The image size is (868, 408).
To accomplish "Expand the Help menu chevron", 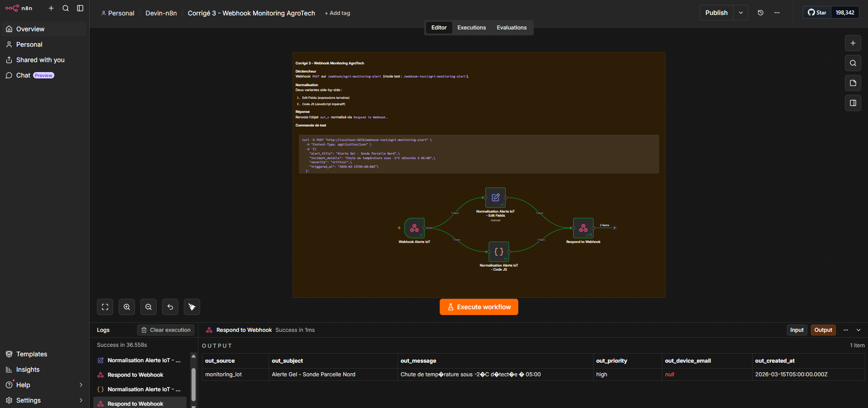I will point(81,385).
